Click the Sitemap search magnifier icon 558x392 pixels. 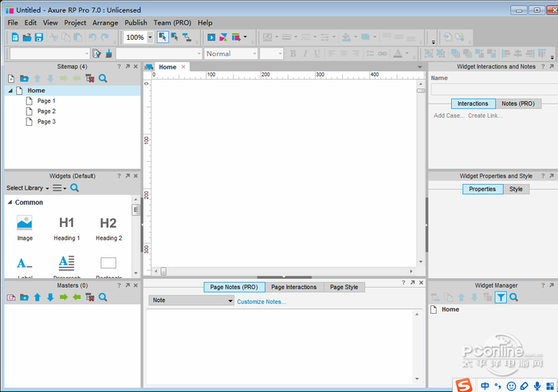pyautogui.click(x=102, y=79)
